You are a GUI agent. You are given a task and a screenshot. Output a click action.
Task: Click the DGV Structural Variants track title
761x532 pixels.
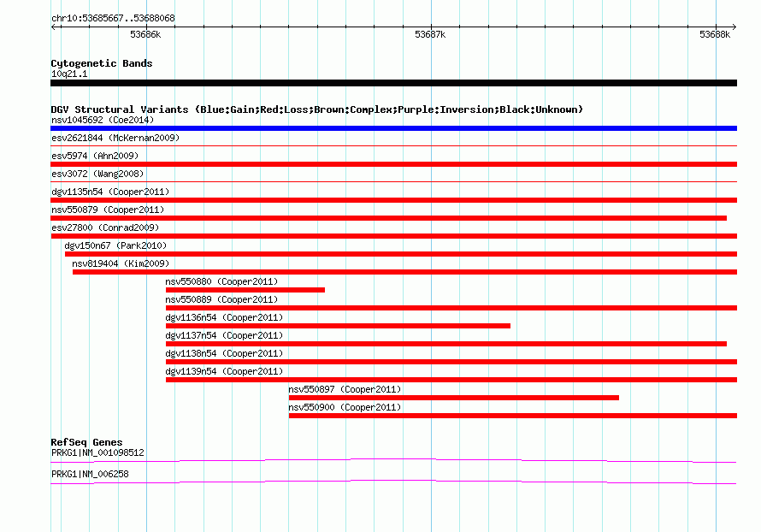(x=317, y=109)
